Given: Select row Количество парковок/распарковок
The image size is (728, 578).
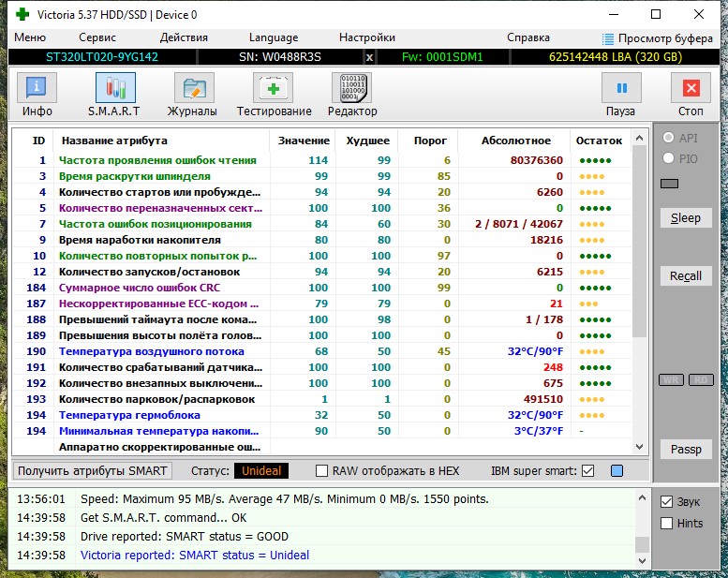Looking at the screenshot, I should tap(322, 399).
